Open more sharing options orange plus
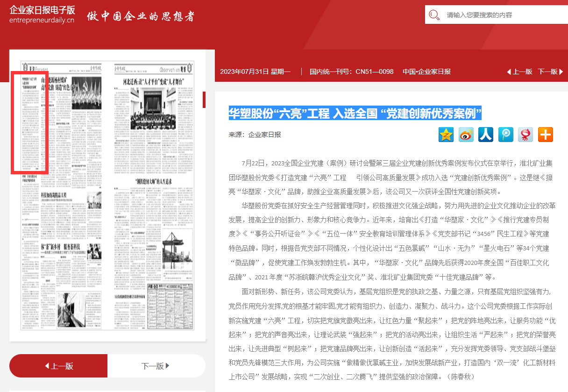 coord(545,135)
